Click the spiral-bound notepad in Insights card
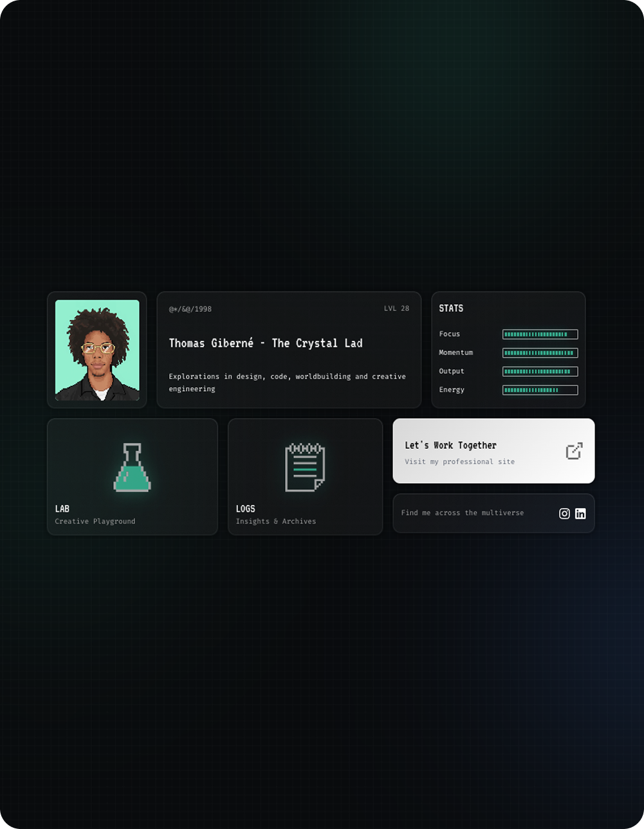Image resolution: width=644 pixels, height=829 pixels. [x=305, y=466]
